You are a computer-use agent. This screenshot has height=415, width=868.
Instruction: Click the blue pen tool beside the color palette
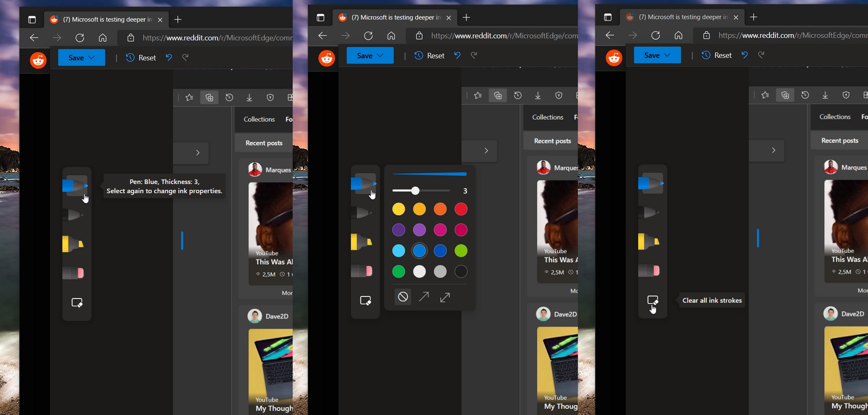(364, 183)
